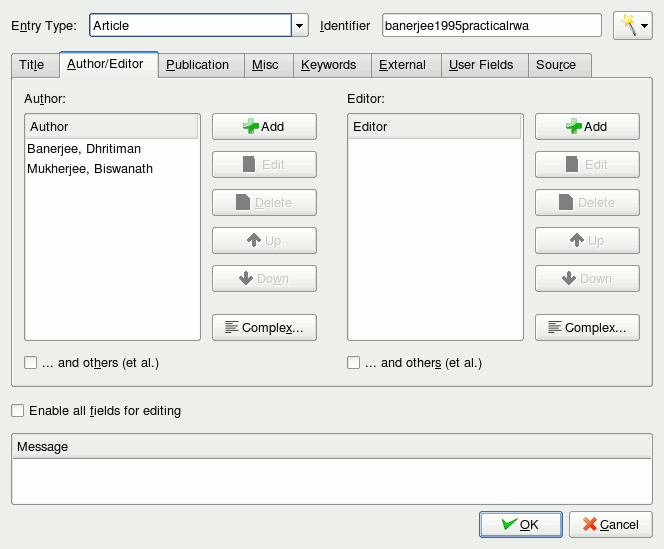
Task: Open the dropdown arrow beside the wand icon
Action: [x=645, y=25]
